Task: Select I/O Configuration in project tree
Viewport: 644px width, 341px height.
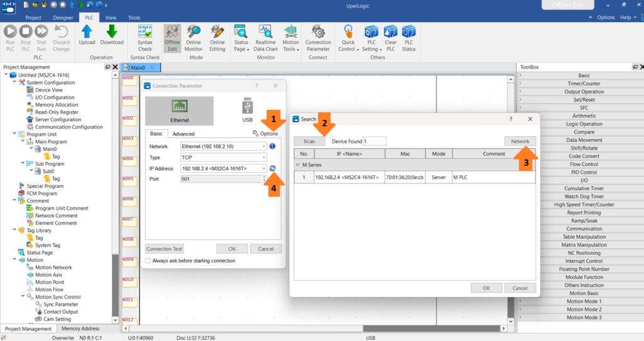Action: coord(55,97)
